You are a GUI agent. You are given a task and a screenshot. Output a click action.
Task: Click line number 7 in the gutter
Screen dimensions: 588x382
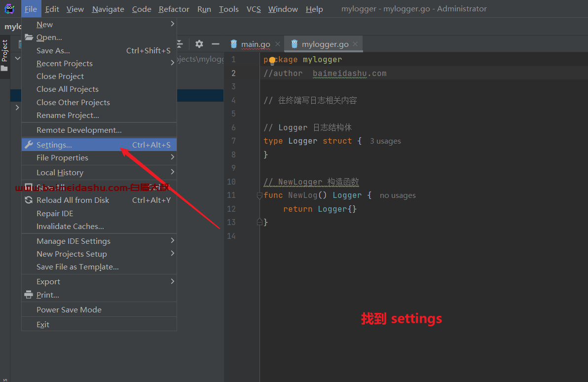pos(234,141)
